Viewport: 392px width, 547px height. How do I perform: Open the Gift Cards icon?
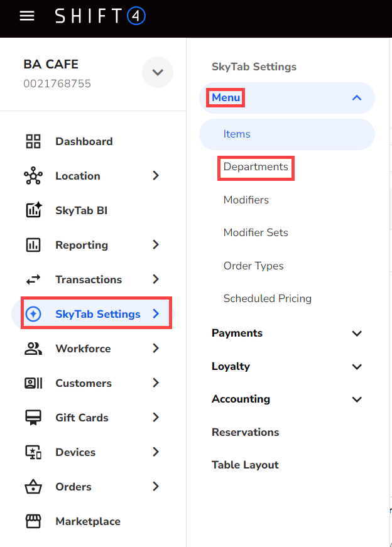(x=33, y=418)
